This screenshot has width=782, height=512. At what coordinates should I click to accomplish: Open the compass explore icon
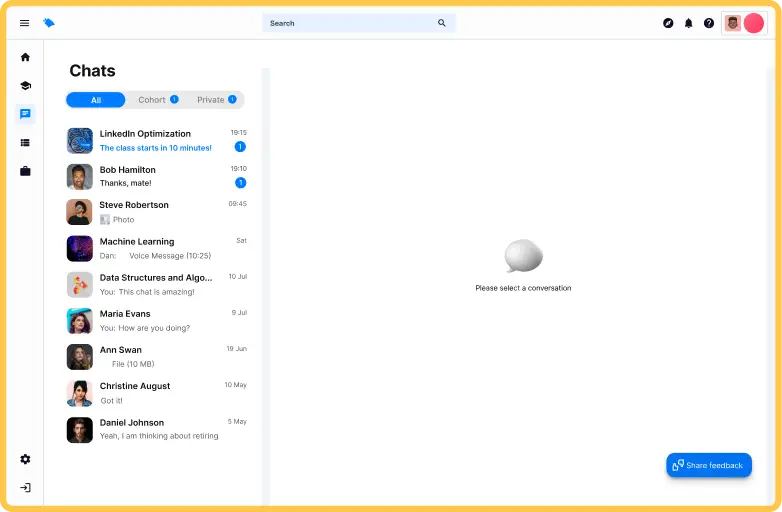[x=668, y=23]
